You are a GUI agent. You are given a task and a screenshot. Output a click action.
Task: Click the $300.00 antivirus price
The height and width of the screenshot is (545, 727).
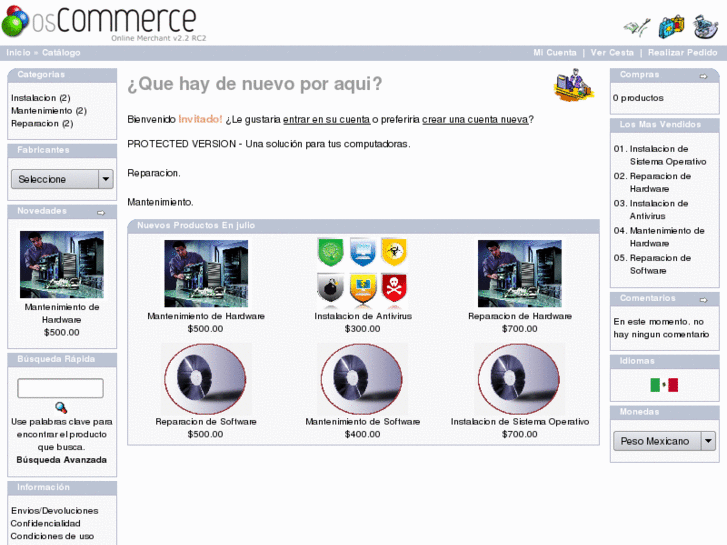point(363,328)
